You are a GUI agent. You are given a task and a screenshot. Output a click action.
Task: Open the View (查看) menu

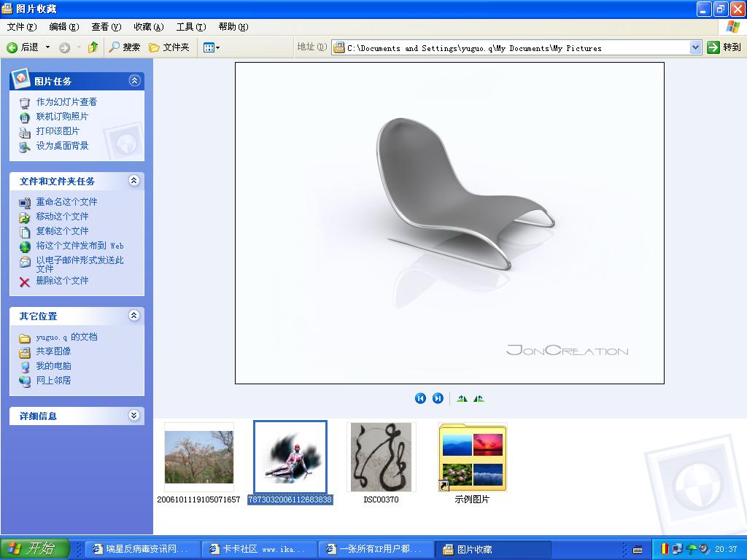[x=107, y=27]
